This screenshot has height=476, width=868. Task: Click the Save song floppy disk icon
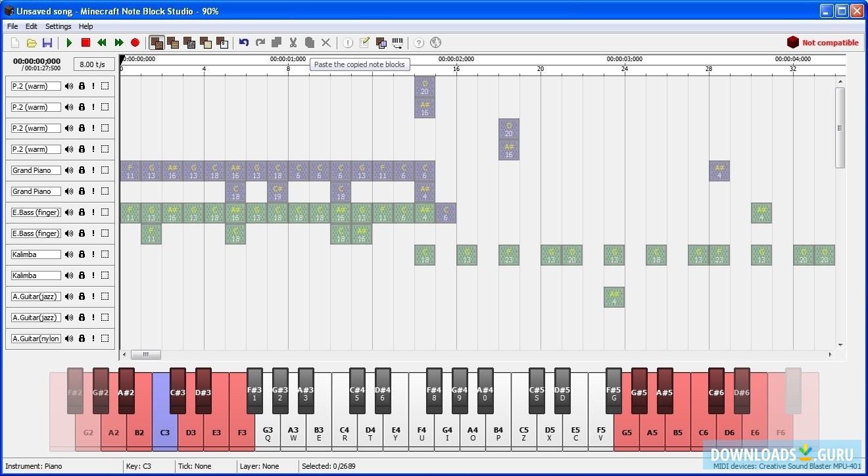tap(47, 43)
